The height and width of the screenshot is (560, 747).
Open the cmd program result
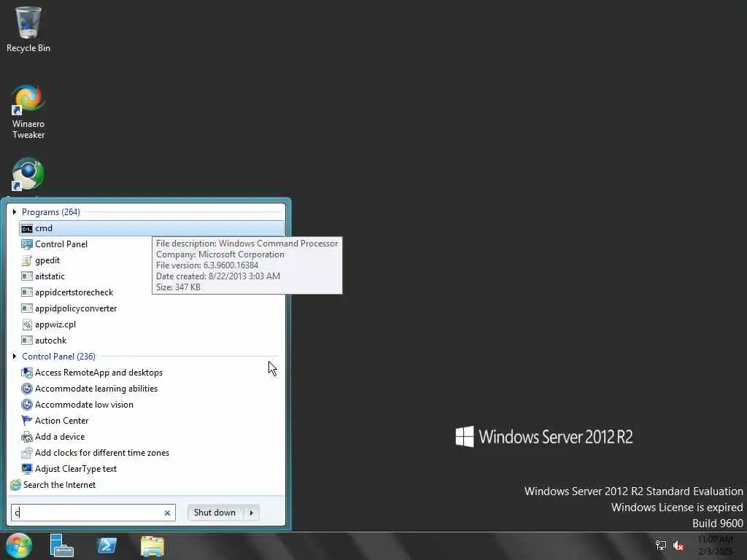[x=152, y=228]
